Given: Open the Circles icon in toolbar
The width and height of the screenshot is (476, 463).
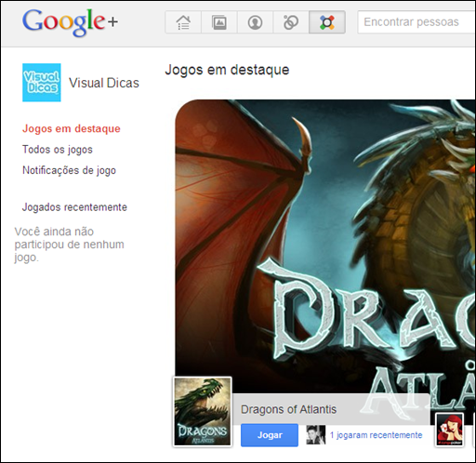Looking at the screenshot, I should pyautogui.click(x=291, y=22).
